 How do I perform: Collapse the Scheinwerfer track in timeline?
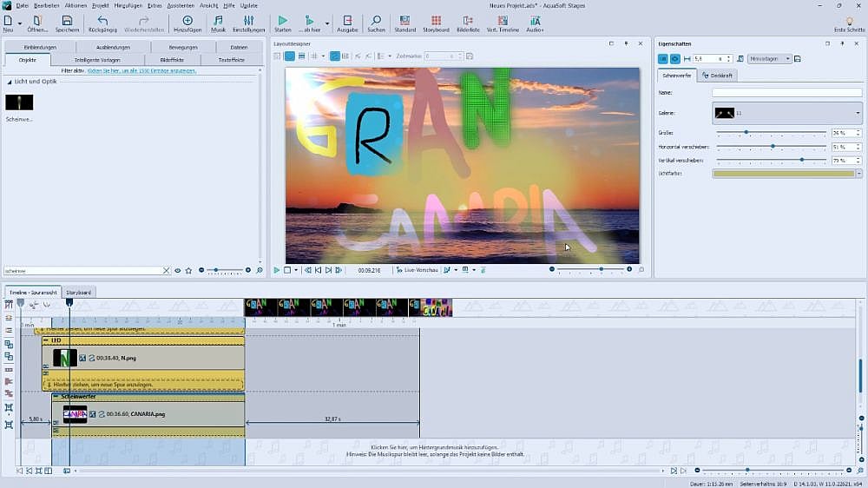[56, 396]
